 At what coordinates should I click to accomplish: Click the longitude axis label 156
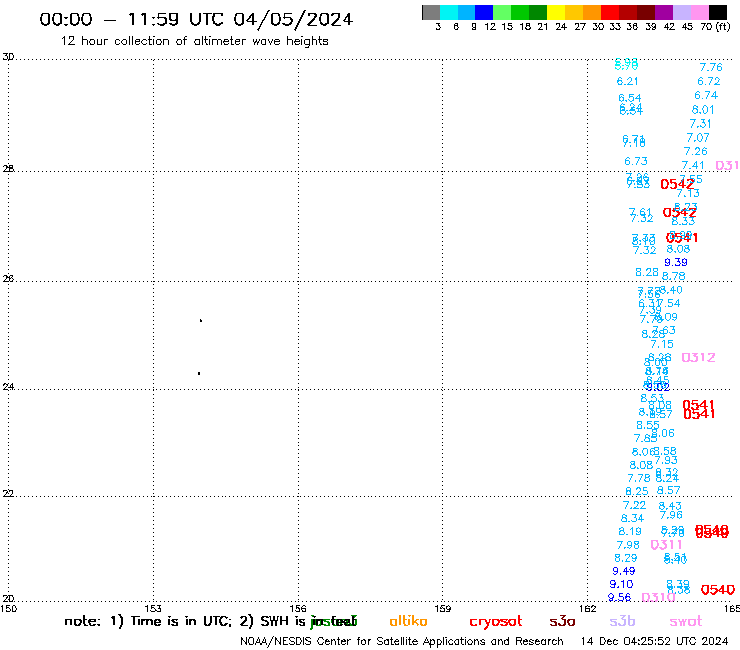(x=298, y=608)
